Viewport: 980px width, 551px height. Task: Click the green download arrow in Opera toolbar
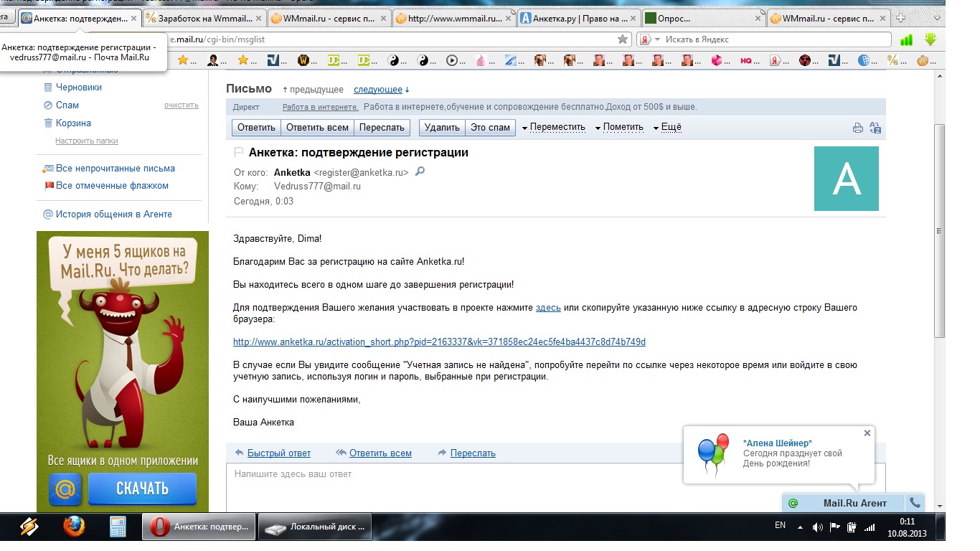pos(931,39)
